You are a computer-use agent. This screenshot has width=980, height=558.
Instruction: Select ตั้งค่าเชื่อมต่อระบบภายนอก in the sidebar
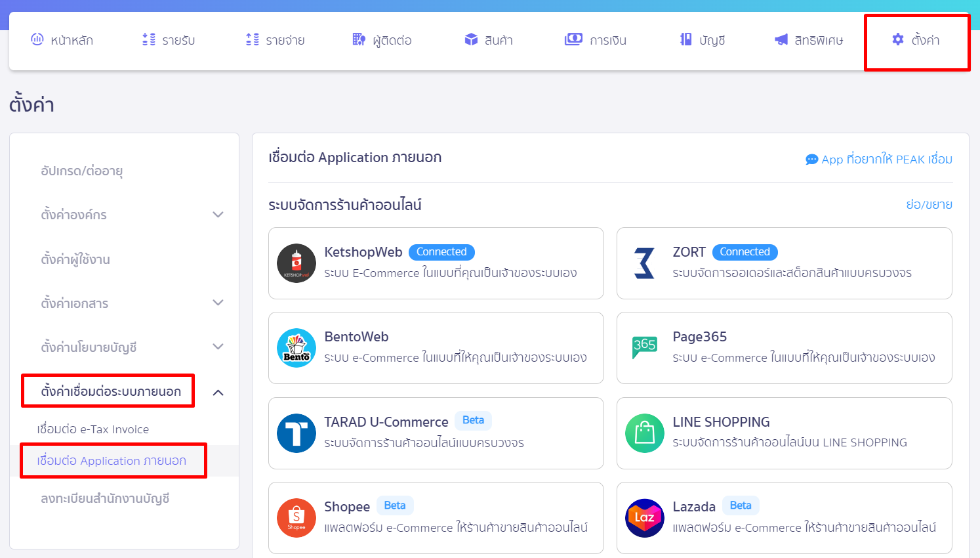(111, 391)
